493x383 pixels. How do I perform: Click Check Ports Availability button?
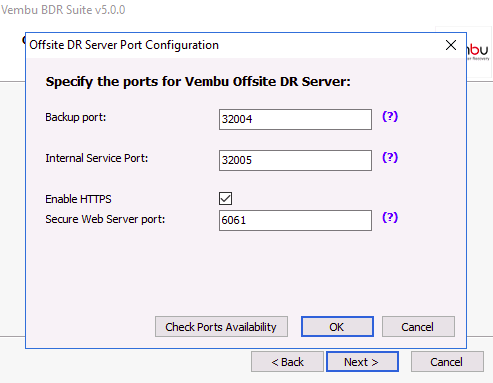point(221,327)
